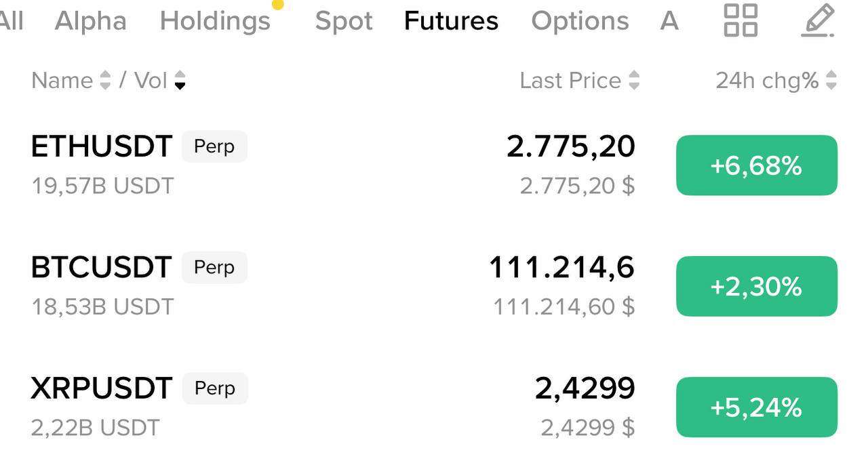
Task: Sort by 24h chg% arrows
Action: [831, 81]
